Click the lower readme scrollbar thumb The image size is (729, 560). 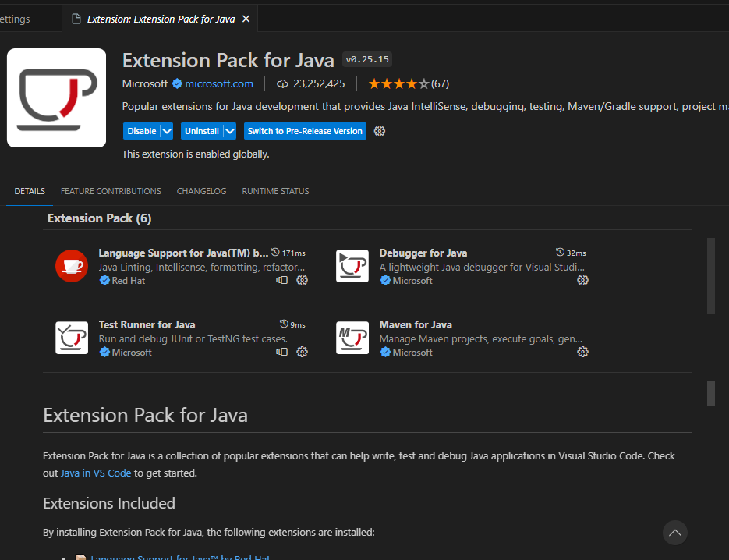point(710,394)
